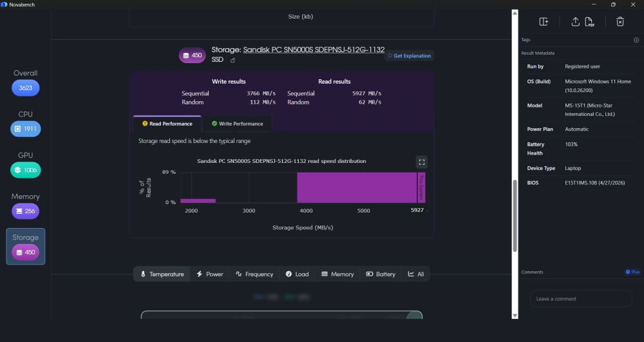Click the Battery Health 103% value
Image resolution: width=644 pixels, height=342 pixels.
coord(571,144)
